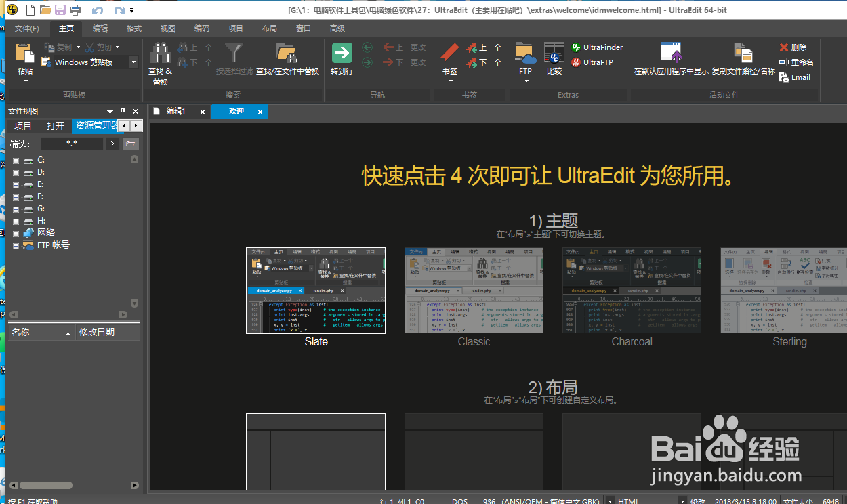This screenshot has height=504, width=847.
Task: Click the filter apply arrow button
Action: pyautogui.click(x=112, y=144)
